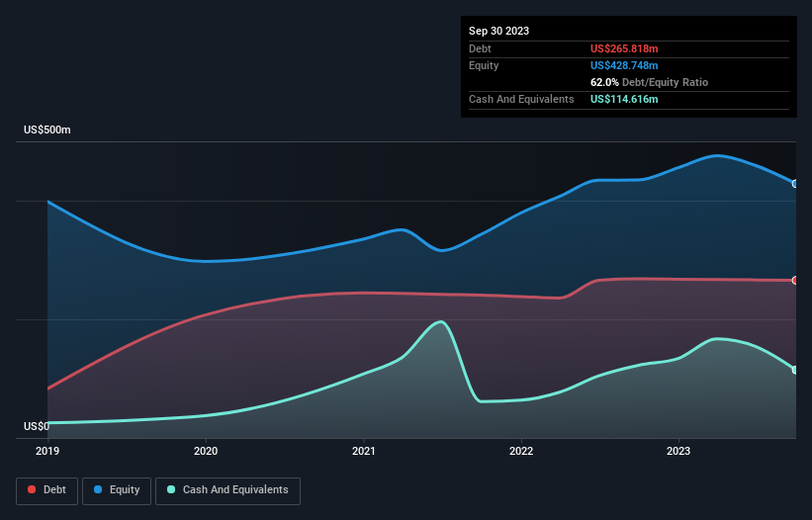Click the blue Equity endpoint marker
The height and width of the screenshot is (520, 812).
[795, 184]
